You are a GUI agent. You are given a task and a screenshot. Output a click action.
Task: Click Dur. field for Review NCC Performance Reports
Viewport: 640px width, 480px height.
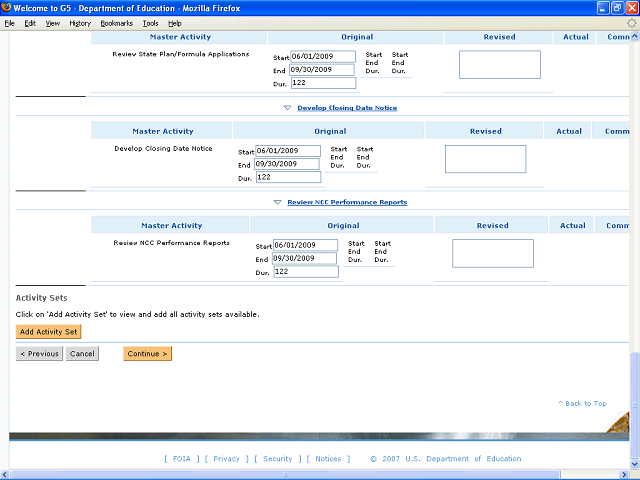coord(306,271)
